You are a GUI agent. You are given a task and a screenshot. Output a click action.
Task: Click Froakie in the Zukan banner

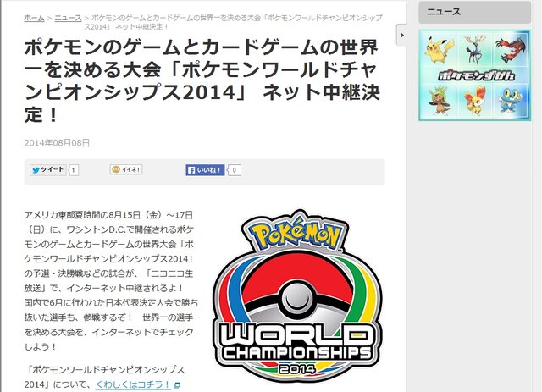tap(511, 101)
